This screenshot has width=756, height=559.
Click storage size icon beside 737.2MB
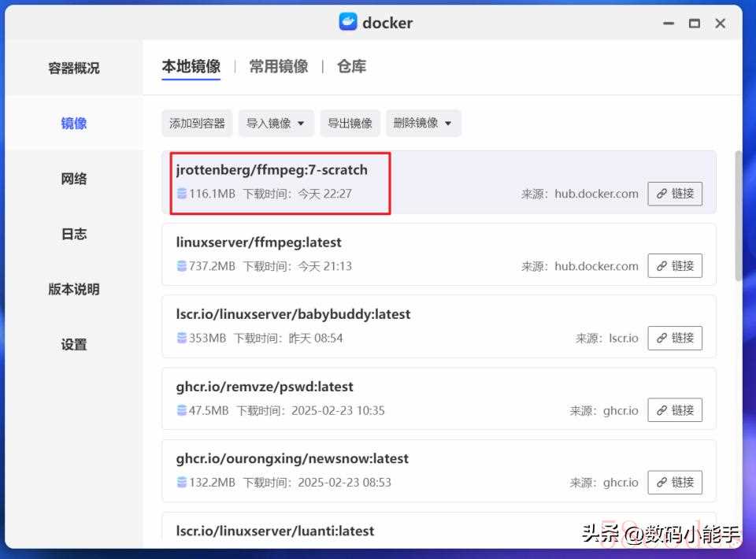pyautogui.click(x=182, y=266)
